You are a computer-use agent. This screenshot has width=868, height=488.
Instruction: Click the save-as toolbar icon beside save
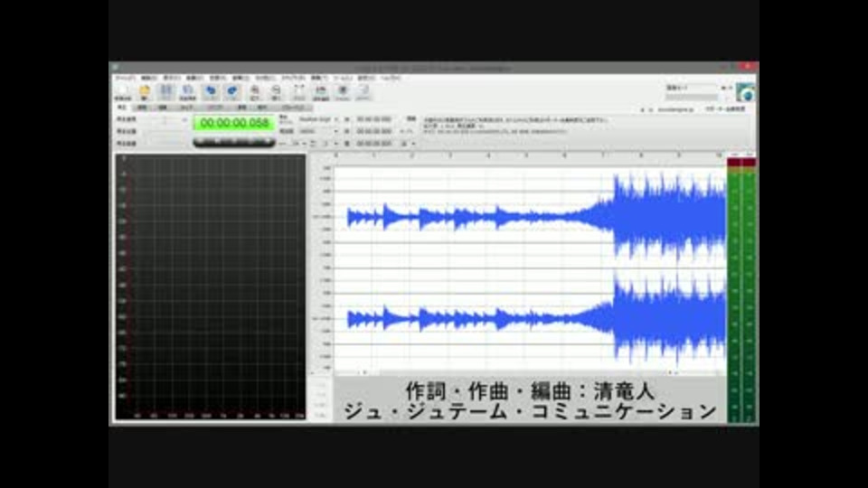click(188, 92)
